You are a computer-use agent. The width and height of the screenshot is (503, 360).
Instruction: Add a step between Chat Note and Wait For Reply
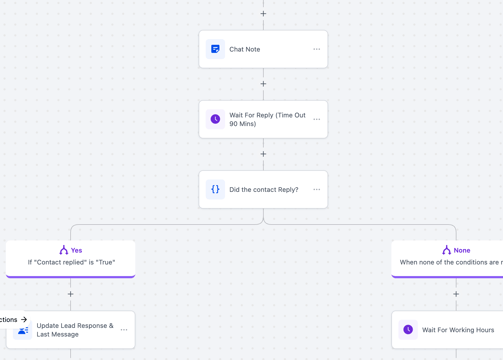(263, 84)
